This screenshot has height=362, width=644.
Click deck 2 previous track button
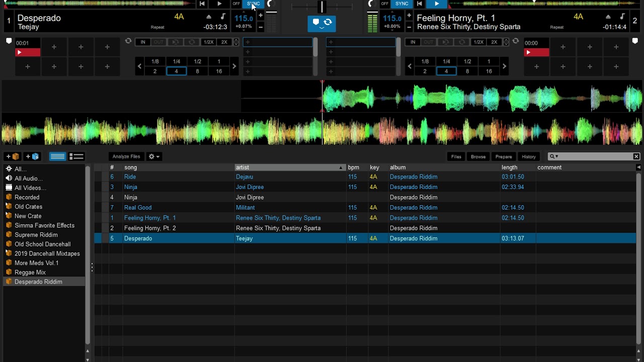[x=419, y=4]
